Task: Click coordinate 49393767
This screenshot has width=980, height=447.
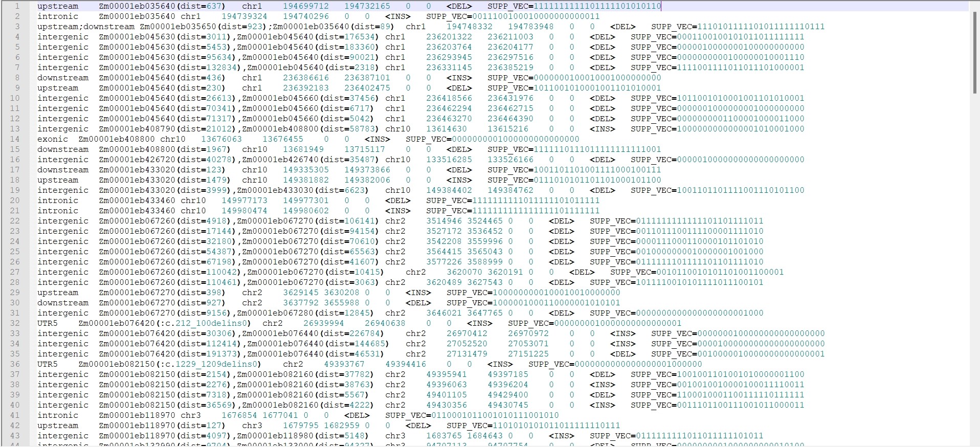Action: tap(344, 364)
